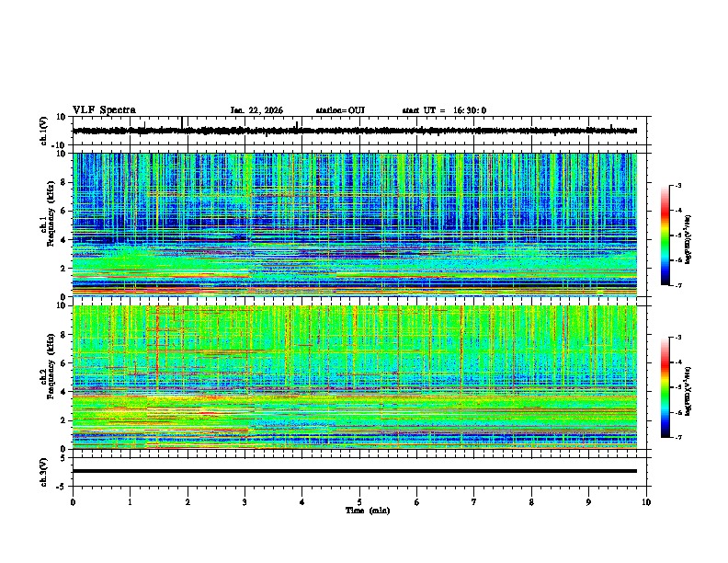Click the ch.2 "Frequency (kHz)" axis label

tap(51, 366)
